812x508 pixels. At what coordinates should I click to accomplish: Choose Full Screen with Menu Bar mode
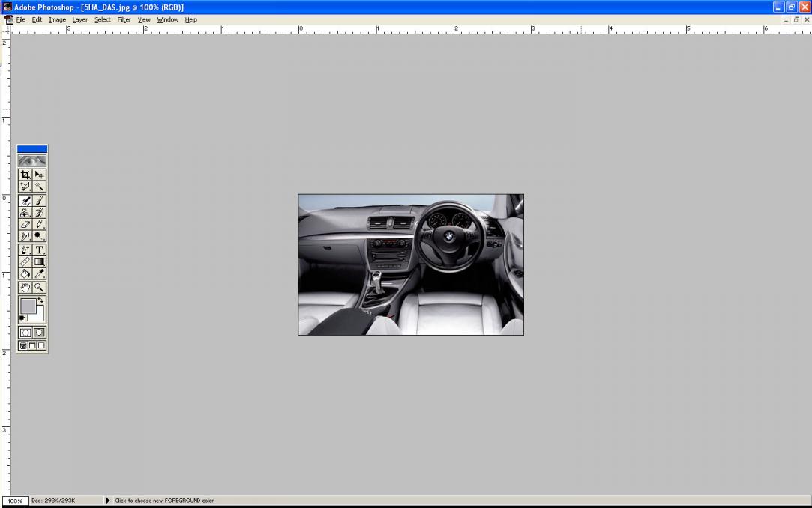[x=32, y=345]
